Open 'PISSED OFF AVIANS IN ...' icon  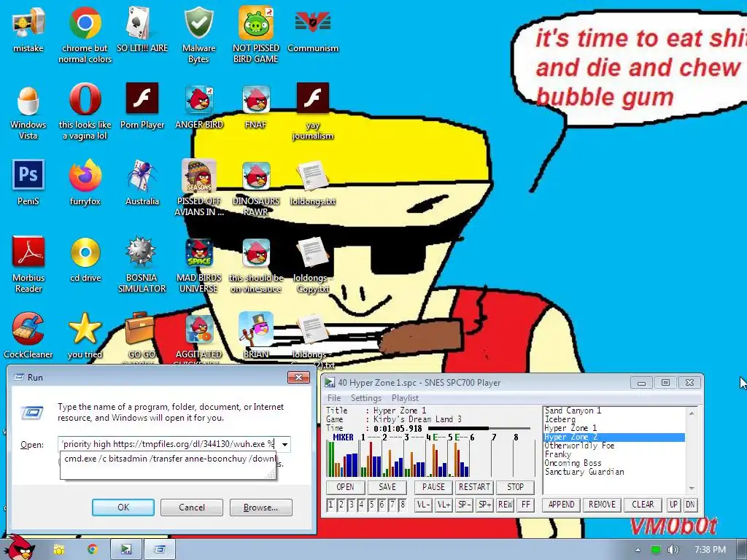198,175
